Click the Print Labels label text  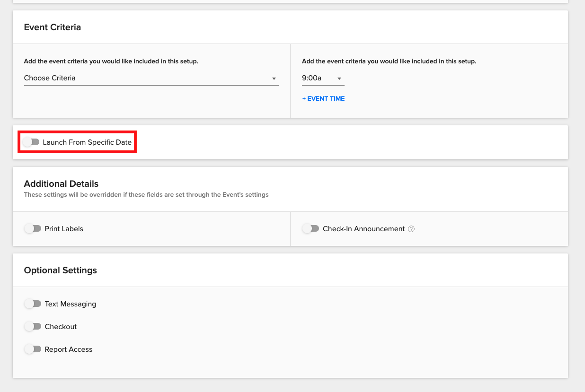[x=64, y=229]
